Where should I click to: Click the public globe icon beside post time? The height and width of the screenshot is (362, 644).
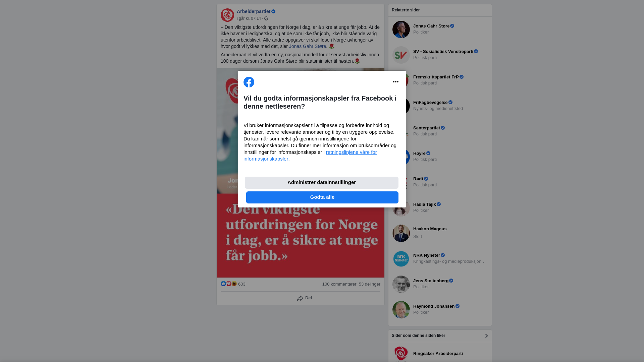[266, 19]
